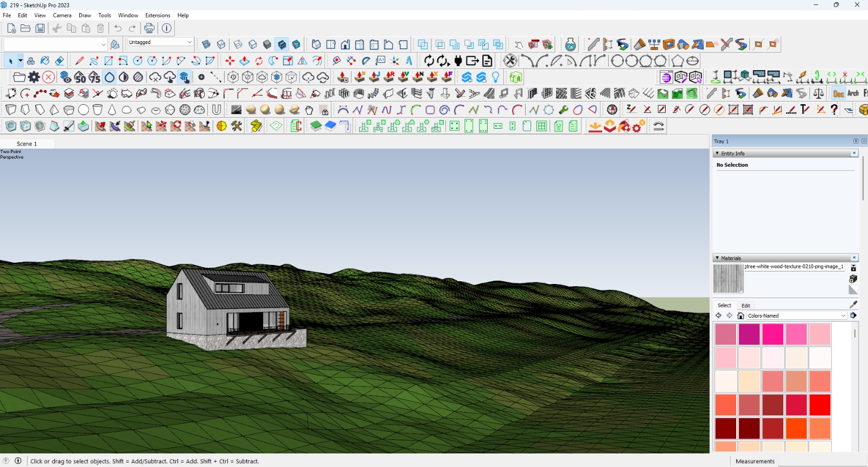The height and width of the screenshot is (467, 868).
Task: Switch to Hidden Line face style
Action: (253, 45)
